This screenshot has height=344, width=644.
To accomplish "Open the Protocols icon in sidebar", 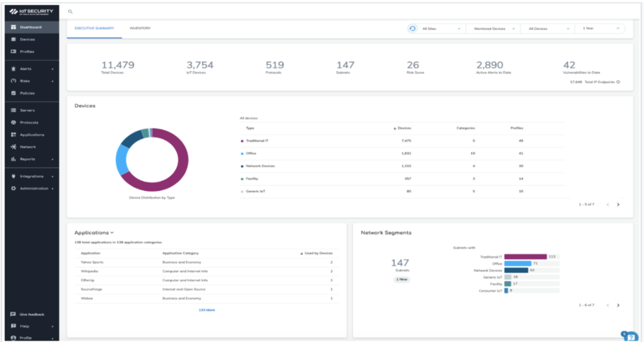I will (x=13, y=122).
